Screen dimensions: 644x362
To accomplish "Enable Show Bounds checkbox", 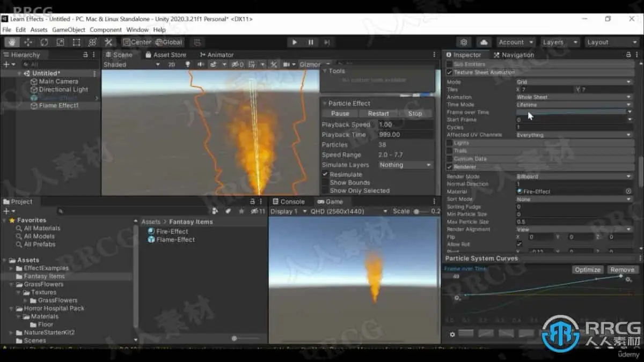I will point(325,182).
